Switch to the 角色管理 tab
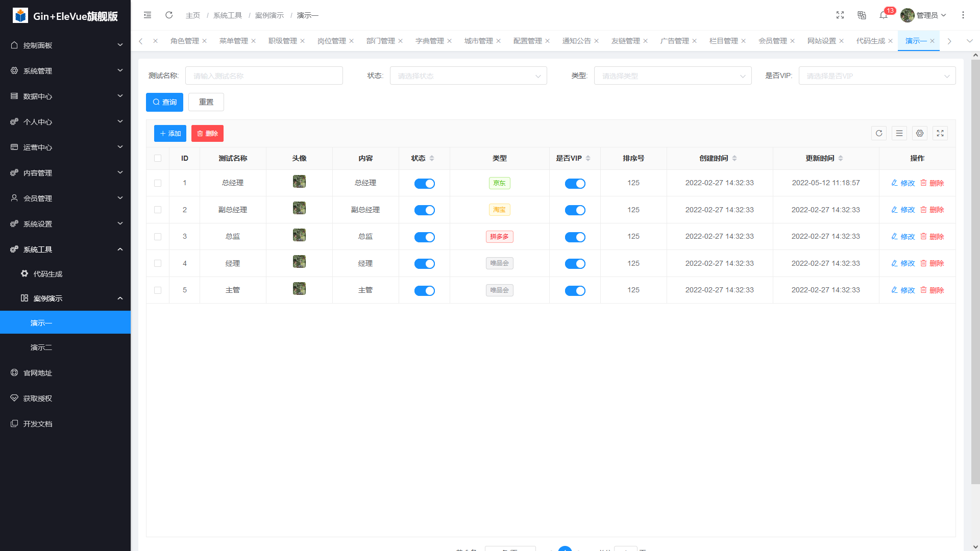 [x=185, y=41]
